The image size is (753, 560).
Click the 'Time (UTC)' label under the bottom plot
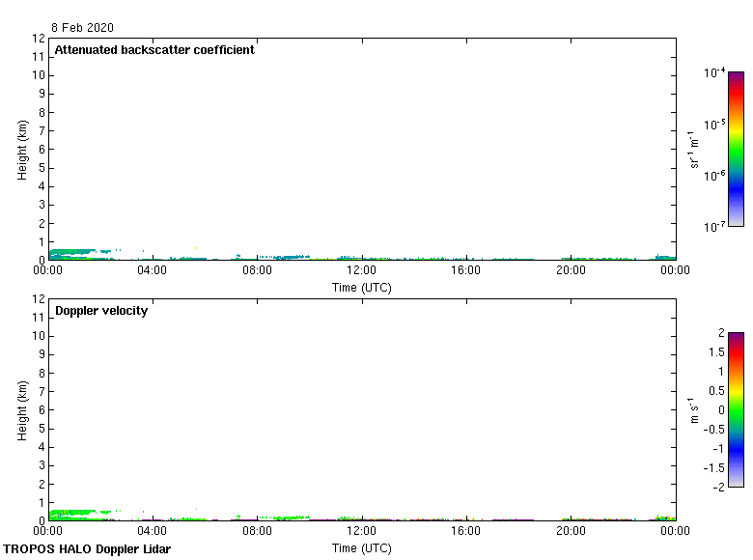click(362, 547)
